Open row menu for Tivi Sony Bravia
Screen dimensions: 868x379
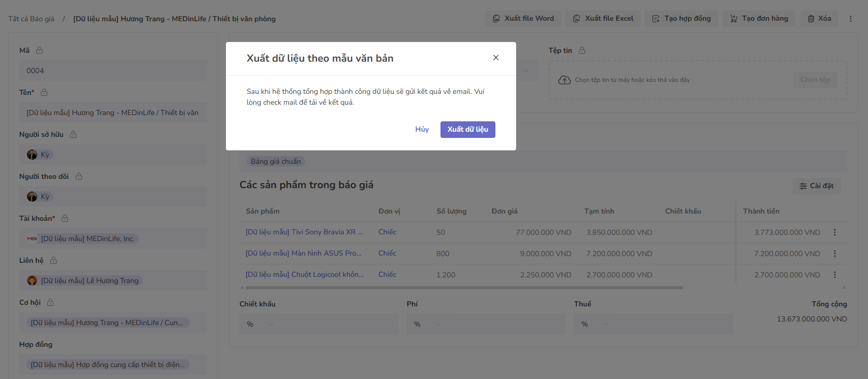(834, 232)
